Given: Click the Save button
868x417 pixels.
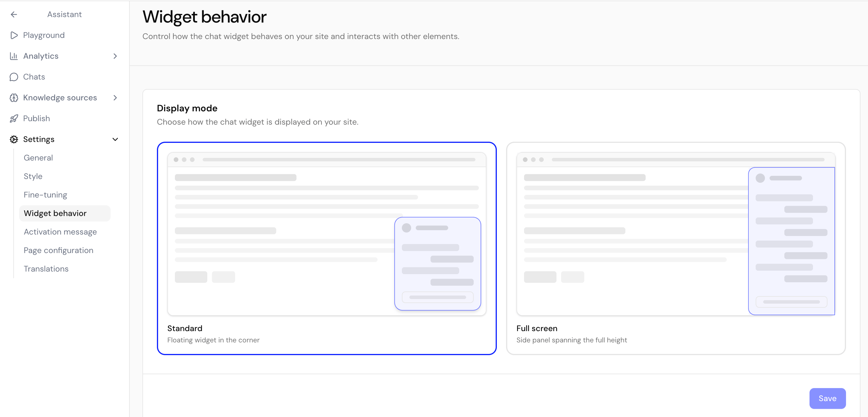Looking at the screenshot, I should pos(827,398).
